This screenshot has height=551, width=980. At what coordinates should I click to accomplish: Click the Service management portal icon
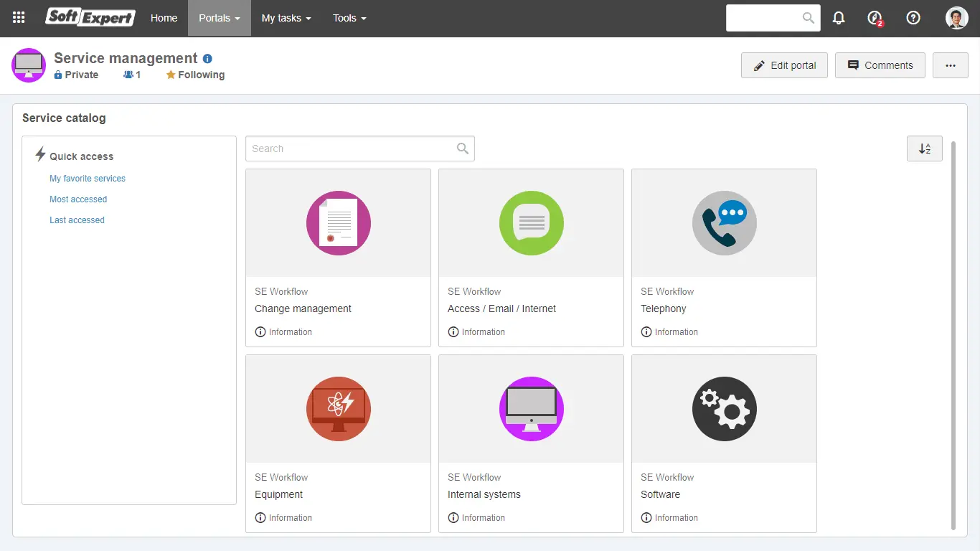coord(29,65)
